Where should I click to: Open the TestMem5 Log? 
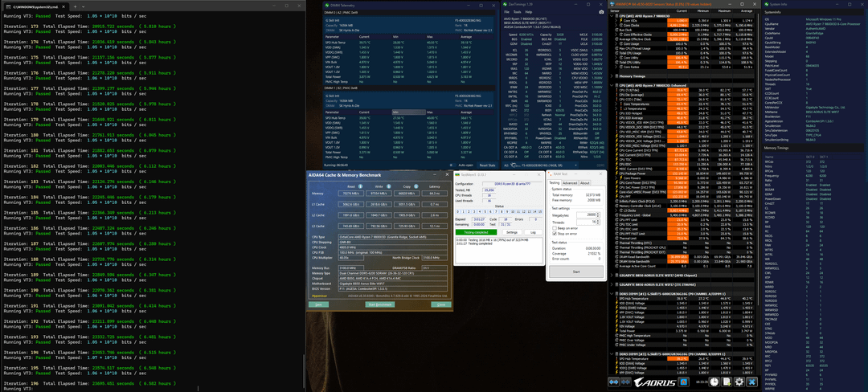pyautogui.click(x=533, y=232)
